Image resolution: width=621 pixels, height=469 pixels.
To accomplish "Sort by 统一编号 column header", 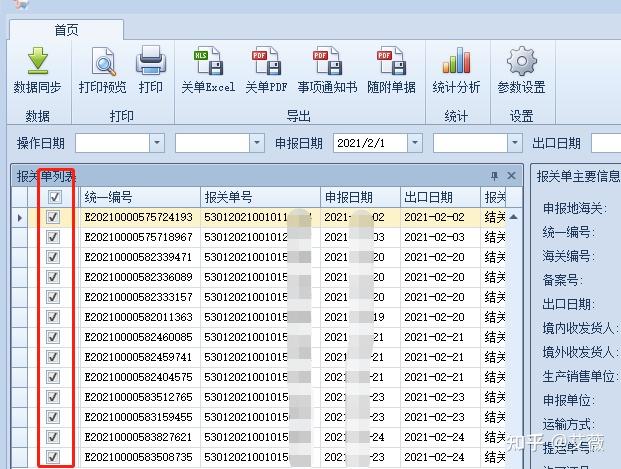I will tap(140, 197).
